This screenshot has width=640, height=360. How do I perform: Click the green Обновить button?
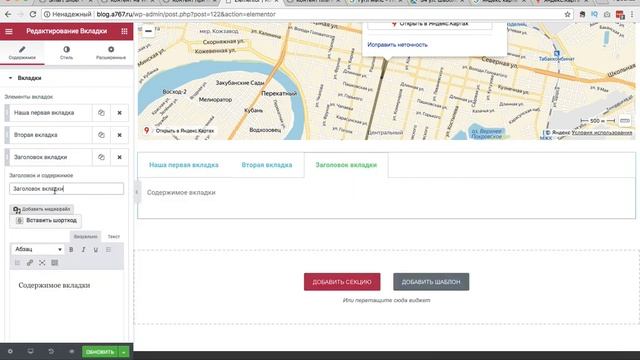(100, 352)
